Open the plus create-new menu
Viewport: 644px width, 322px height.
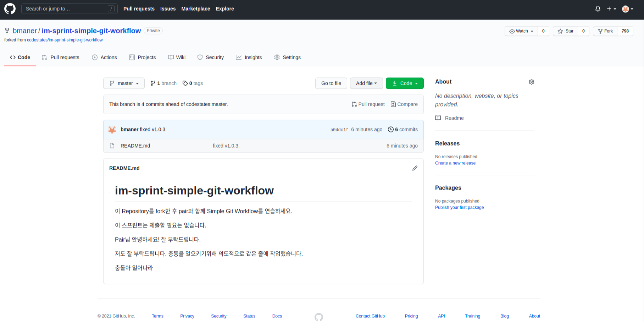pos(611,9)
